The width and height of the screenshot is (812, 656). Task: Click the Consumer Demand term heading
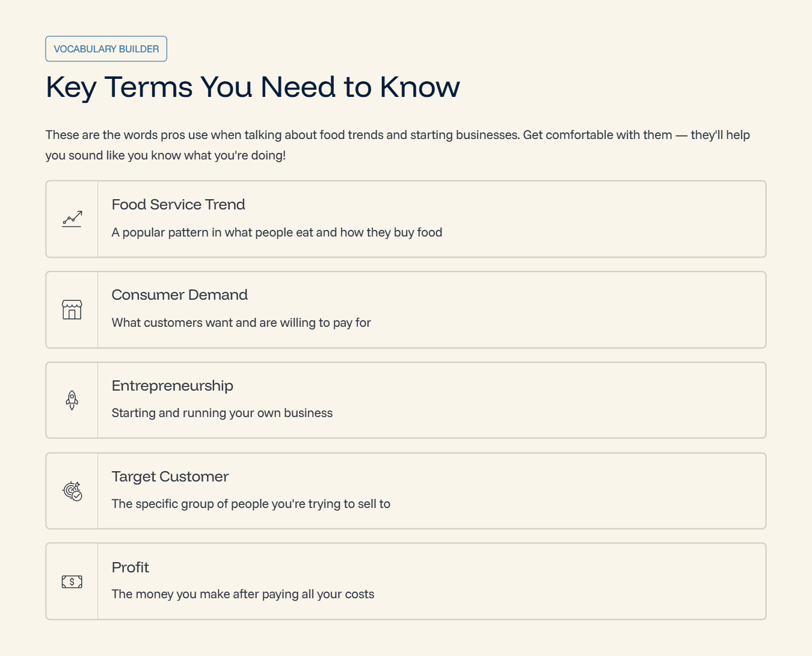click(x=180, y=295)
